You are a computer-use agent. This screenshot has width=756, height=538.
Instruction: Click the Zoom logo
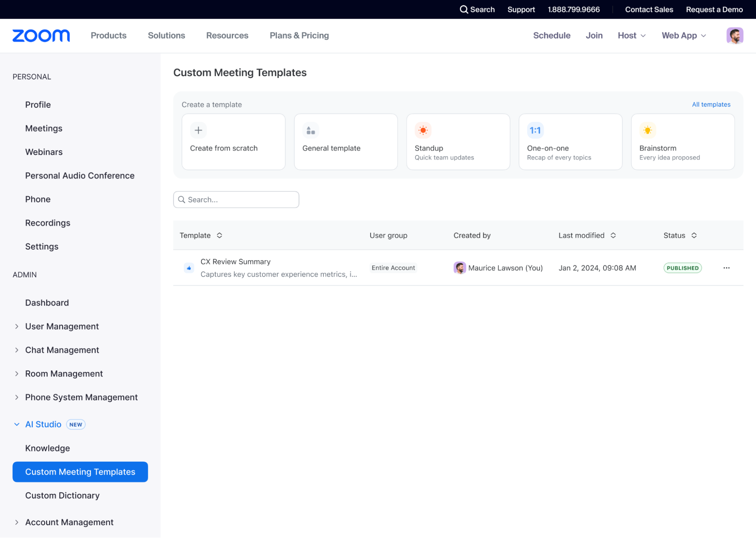click(x=41, y=36)
